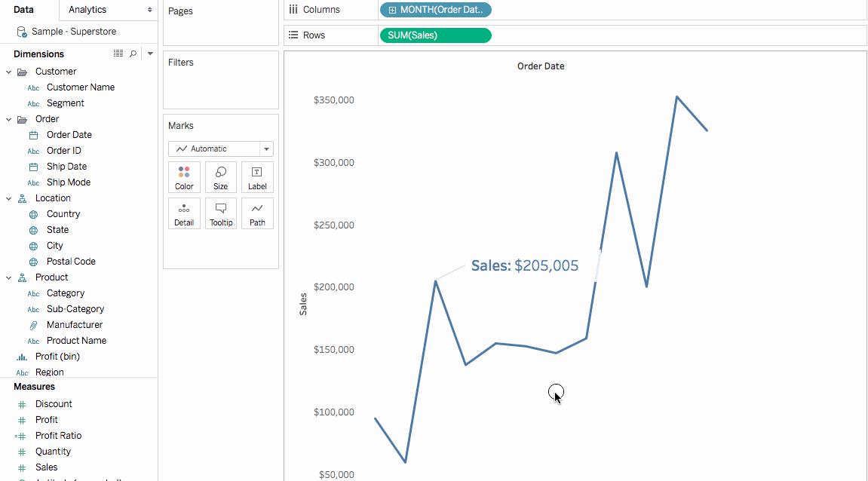Collapse the Location hierarchy

[x=9, y=199]
